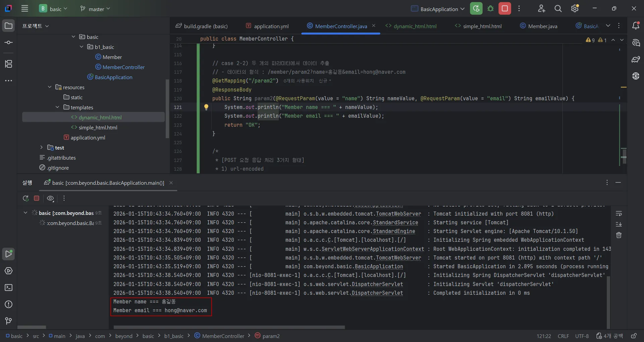Toggle soft-wrap in console

pyautogui.click(x=619, y=214)
